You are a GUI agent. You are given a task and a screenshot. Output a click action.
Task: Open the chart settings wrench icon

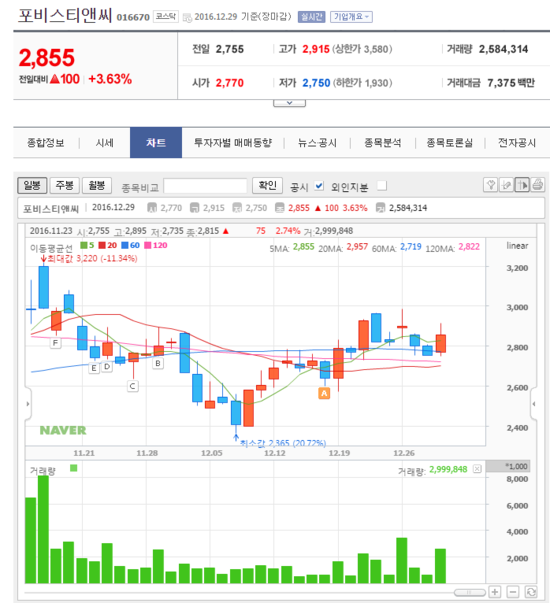pyautogui.click(x=490, y=185)
